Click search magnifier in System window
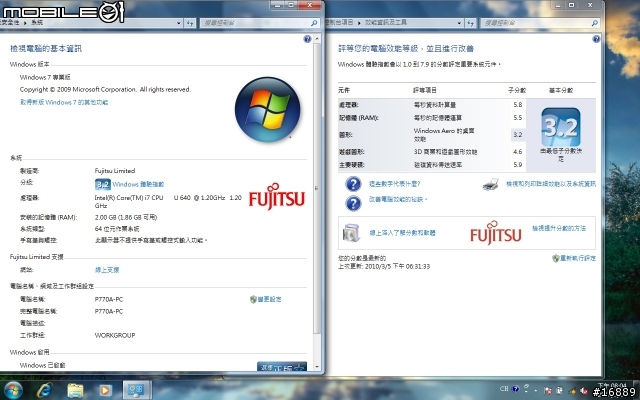The image size is (640, 400). 314,23
